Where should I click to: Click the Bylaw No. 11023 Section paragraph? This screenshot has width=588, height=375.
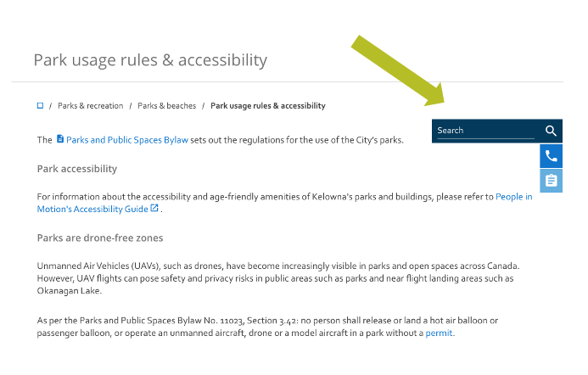(267, 327)
